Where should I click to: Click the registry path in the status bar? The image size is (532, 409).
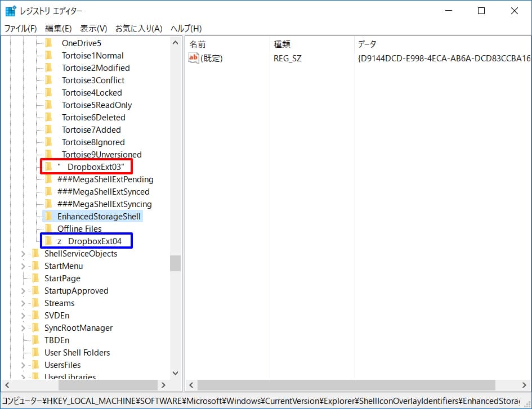tap(261, 401)
